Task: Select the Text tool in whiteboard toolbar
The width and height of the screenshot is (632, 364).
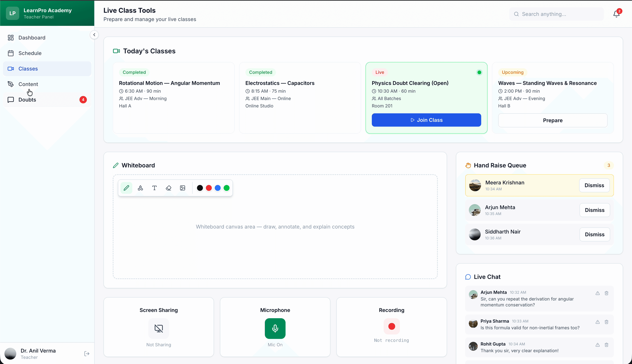Action: click(x=154, y=188)
